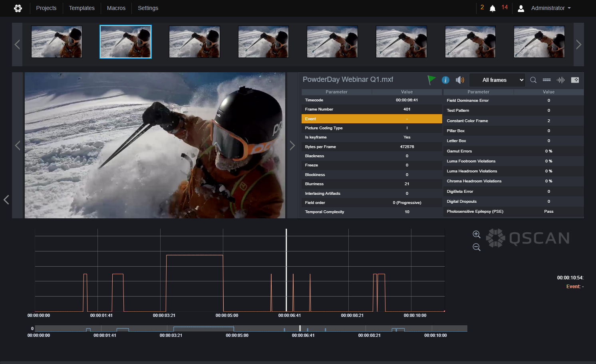Zoom in on the timeline graph
Image resolution: width=596 pixels, height=364 pixels.
tap(477, 234)
